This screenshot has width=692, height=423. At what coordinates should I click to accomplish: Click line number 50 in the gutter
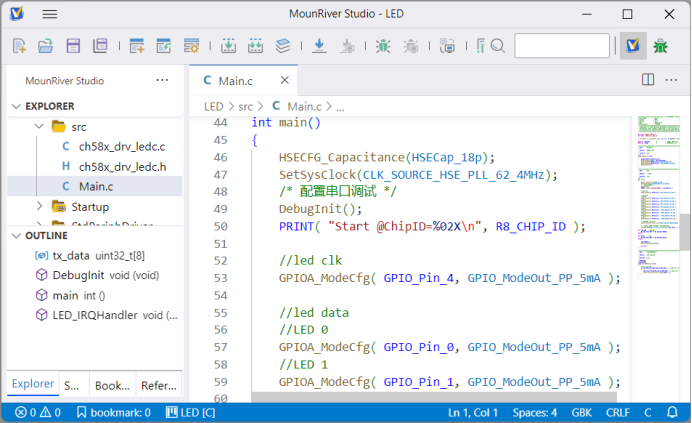point(220,227)
